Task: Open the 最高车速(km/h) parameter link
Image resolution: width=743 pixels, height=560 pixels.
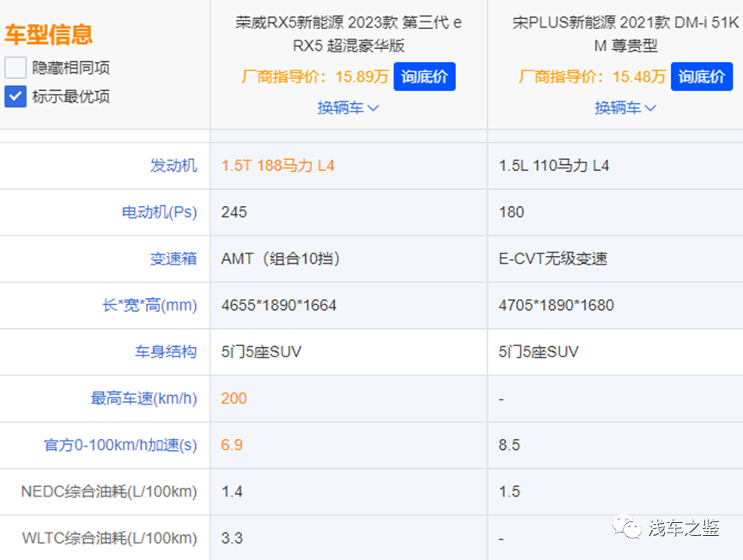Action: pos(143,399)
